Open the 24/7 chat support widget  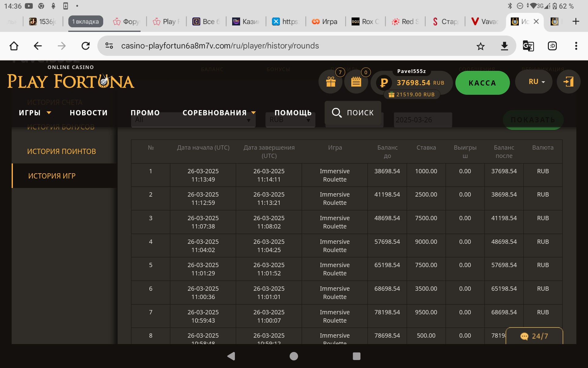[x=534, y=336]
